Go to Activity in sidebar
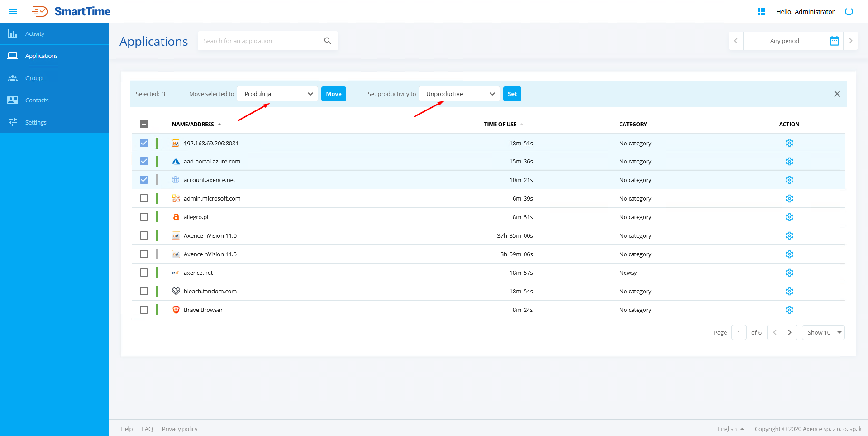868x436 pixels. click(x=35, y=34)
